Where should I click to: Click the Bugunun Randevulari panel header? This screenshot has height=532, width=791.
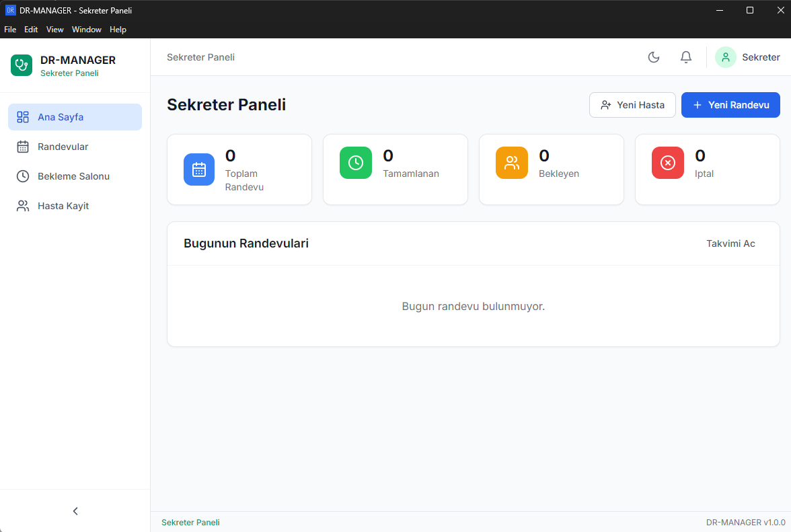[246, 243]
